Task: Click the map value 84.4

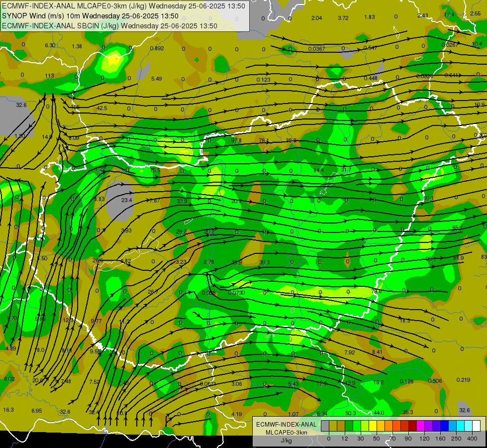Action: tap(319, 170)
